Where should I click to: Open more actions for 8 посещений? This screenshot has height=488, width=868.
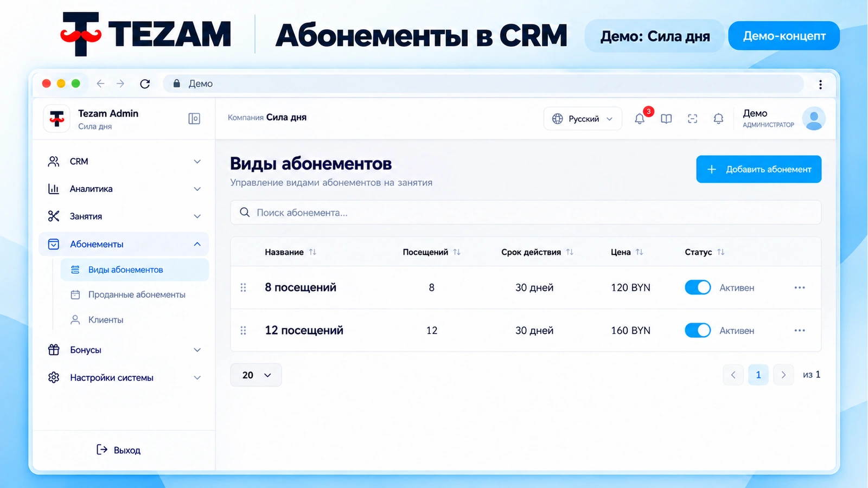tap(800, 287)
